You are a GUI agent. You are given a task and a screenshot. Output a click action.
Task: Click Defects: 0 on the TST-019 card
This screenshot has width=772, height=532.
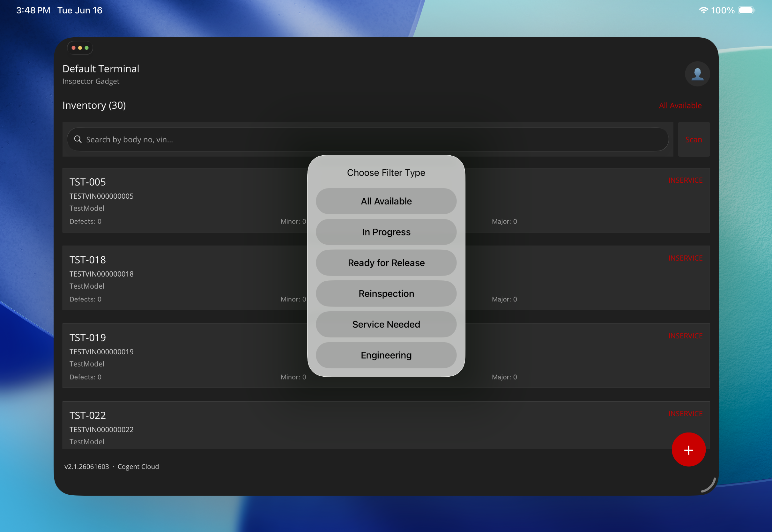point(85,377)
